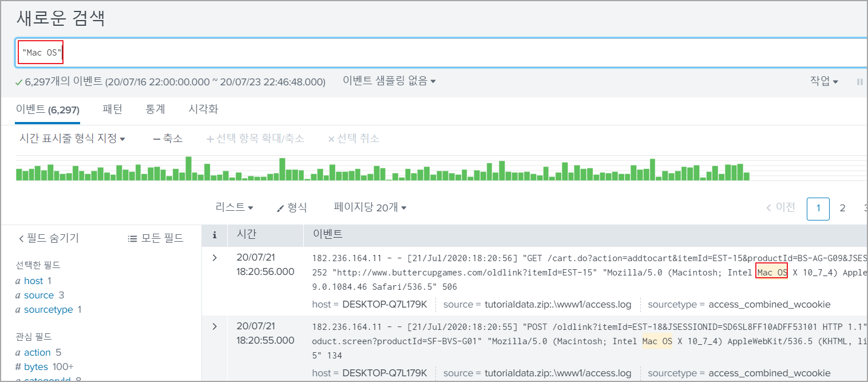The width and height of the screenshot is (868, 382).
Task: Click sourcetype value in 18:20:55 event
Action: (770, 373)
